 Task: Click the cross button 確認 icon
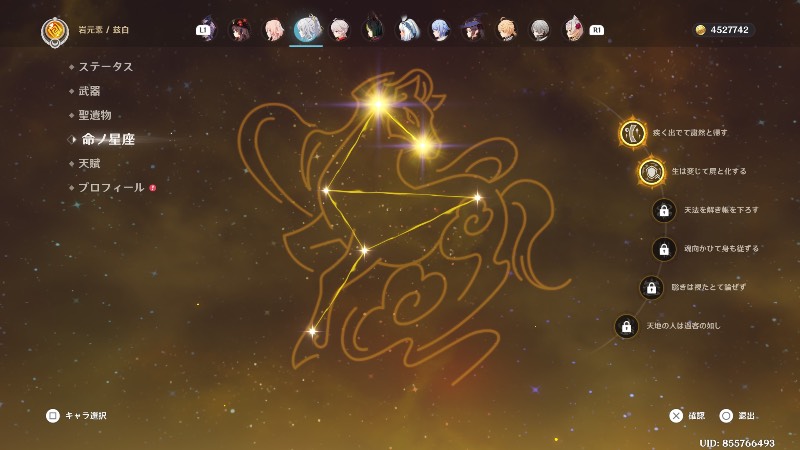point(676,416)
